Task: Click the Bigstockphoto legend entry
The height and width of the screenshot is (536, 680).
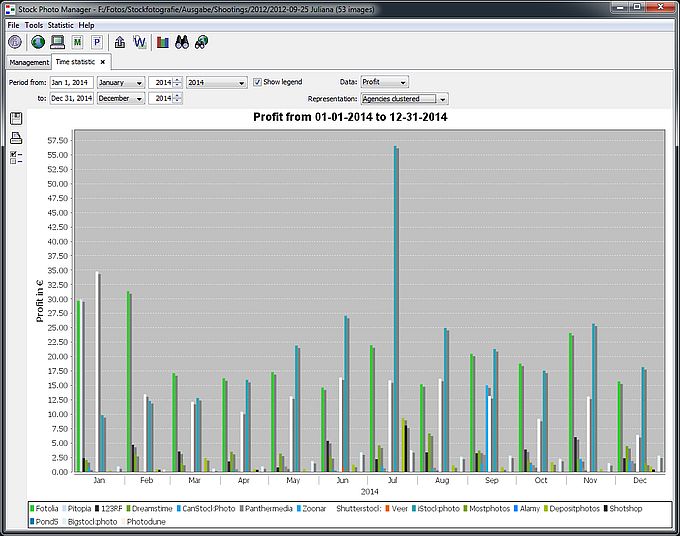Action: coord(90,522)
